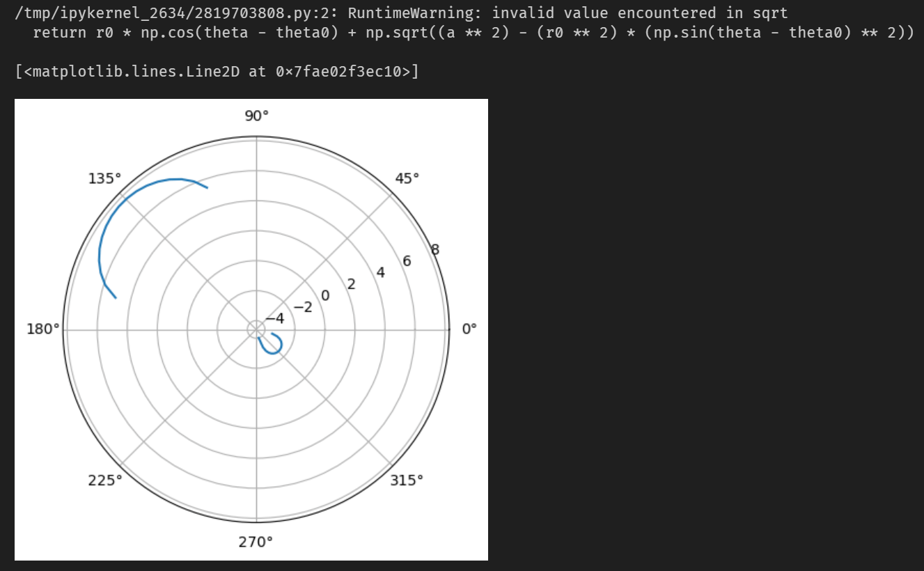Click the radial tick label 6
The width and height of the screenshot is (924, 571).
coord(407,261)
